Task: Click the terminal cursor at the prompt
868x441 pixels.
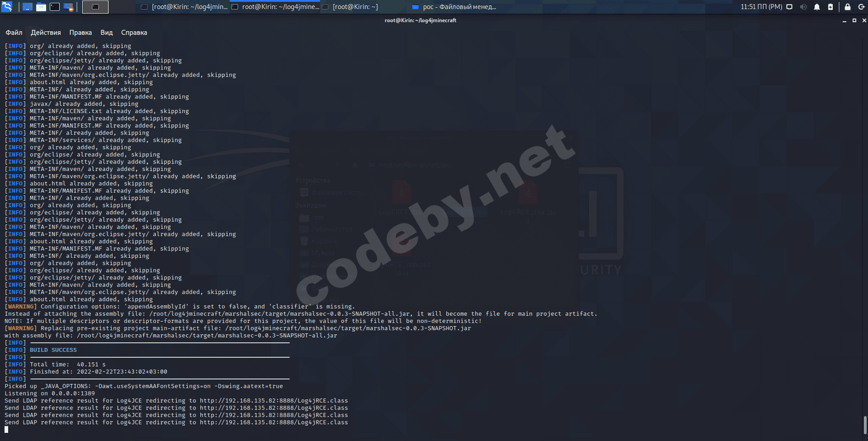Action: click(x=7, y=430)
